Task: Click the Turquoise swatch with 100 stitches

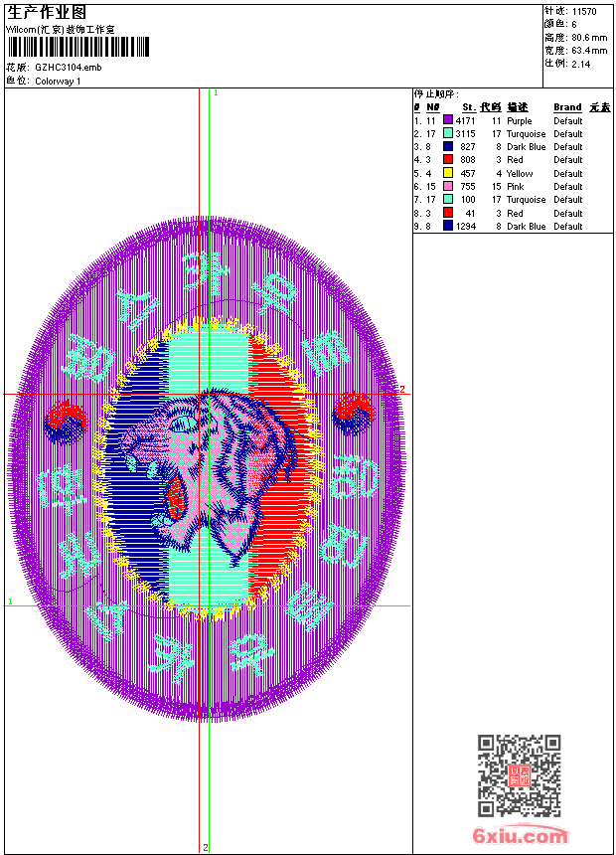Action: click(x=447, y=199)
